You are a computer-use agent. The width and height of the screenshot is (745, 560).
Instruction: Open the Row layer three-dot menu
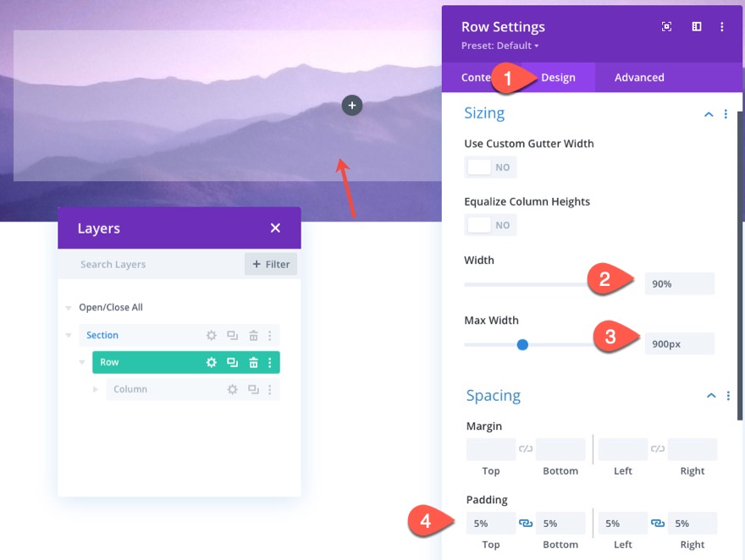270,363
